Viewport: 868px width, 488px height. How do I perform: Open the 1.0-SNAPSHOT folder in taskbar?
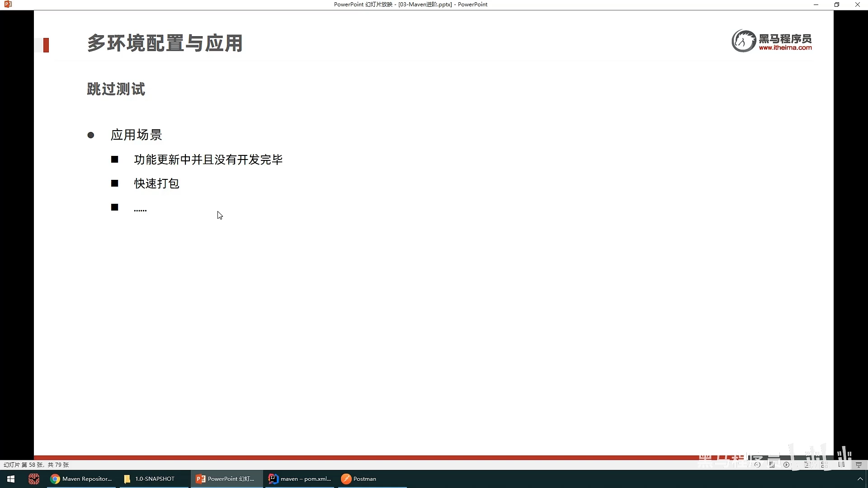(149, 479)
